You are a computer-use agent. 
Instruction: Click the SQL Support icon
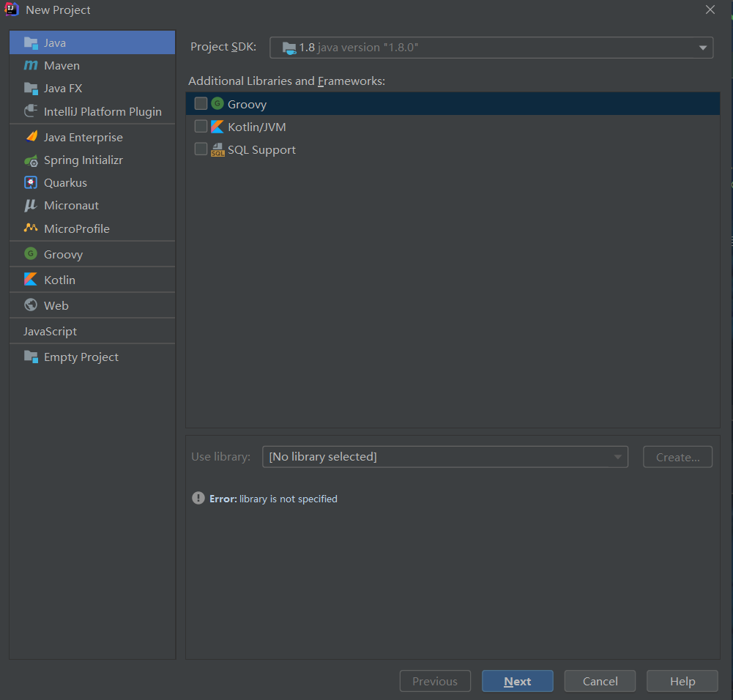217,150
